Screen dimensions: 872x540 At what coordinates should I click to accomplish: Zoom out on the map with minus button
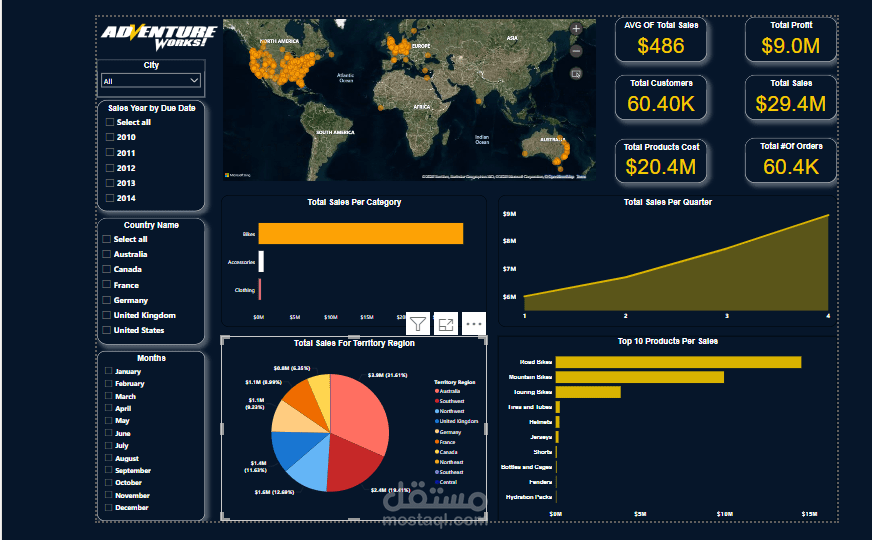576,51
